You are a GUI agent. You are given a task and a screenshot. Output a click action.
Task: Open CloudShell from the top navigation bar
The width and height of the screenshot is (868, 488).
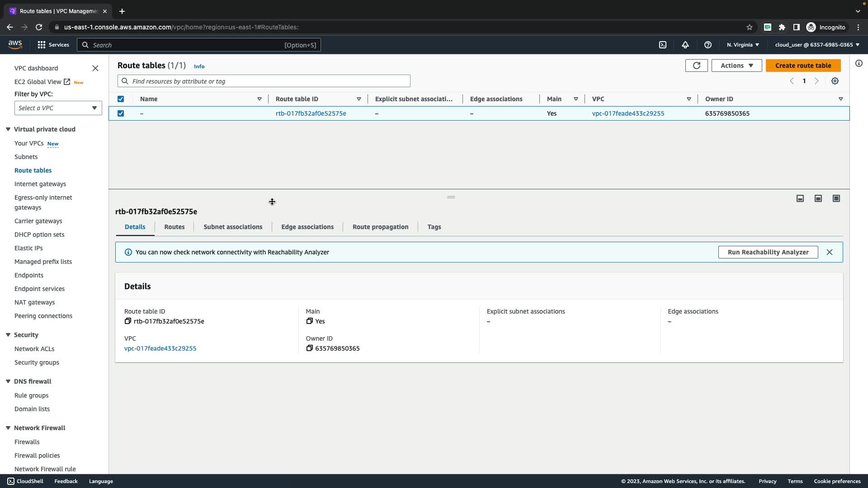click(662, 45)
